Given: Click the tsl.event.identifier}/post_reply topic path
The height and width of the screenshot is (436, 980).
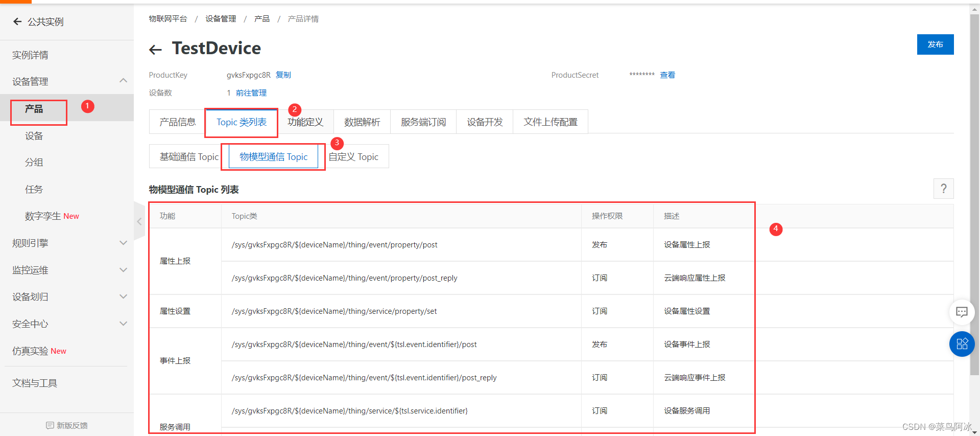Looking at the screenshot, I should point(364,377).
